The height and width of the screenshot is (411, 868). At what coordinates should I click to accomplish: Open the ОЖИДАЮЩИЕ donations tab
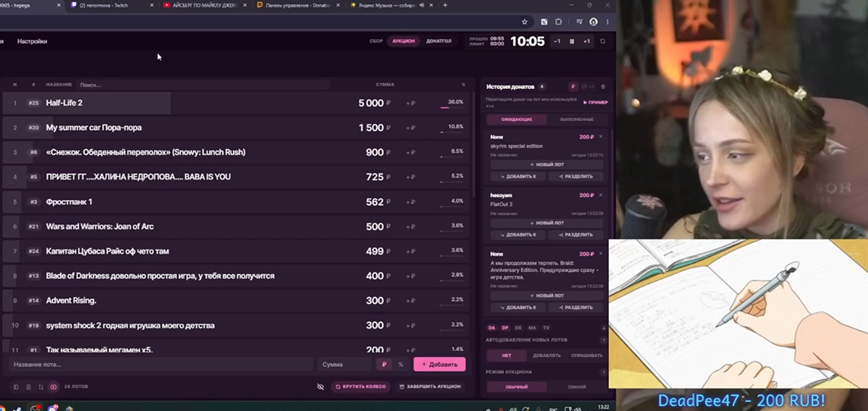[x=516, y=119]
